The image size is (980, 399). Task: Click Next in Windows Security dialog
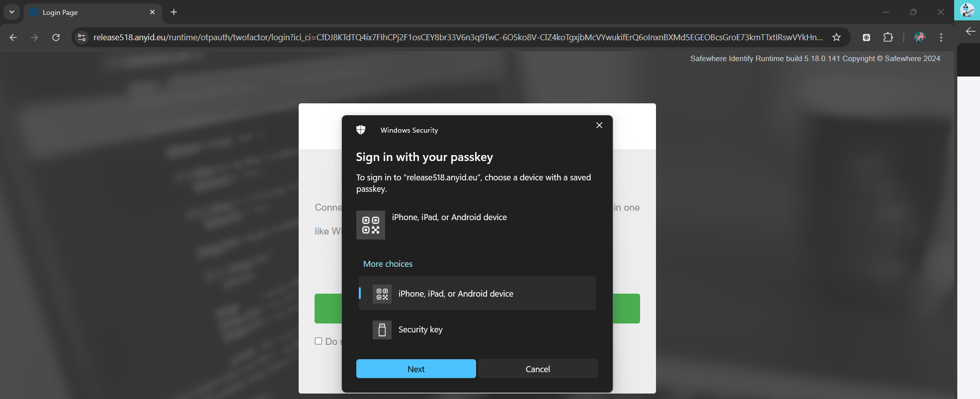click(x=416, y=369)
